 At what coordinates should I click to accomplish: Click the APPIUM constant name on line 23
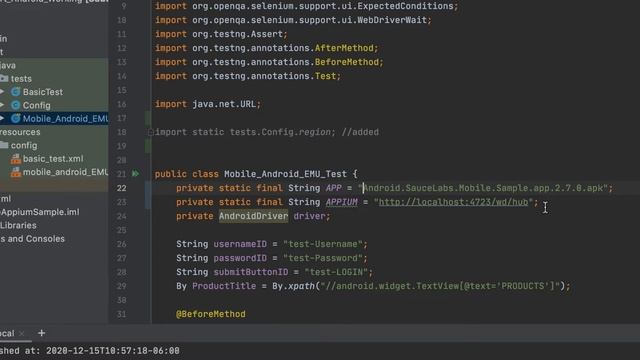click(342, 202)
